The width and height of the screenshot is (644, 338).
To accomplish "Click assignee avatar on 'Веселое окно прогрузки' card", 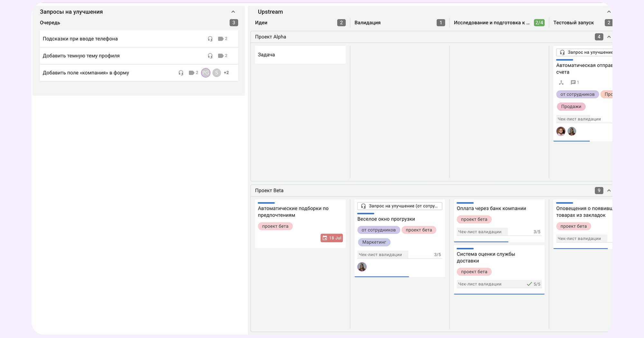I will (362, 267).
